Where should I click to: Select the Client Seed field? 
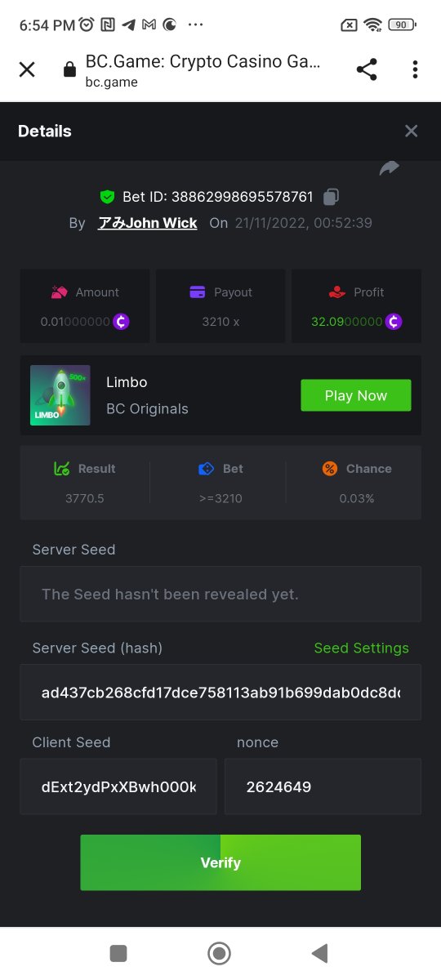[118, 786]
